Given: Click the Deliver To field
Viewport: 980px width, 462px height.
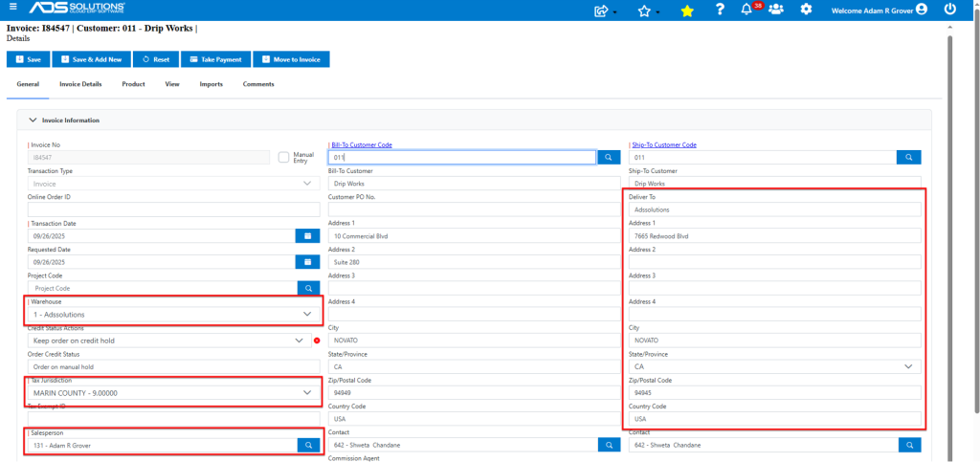Looking at the screenshot, I should click(775, 209).
